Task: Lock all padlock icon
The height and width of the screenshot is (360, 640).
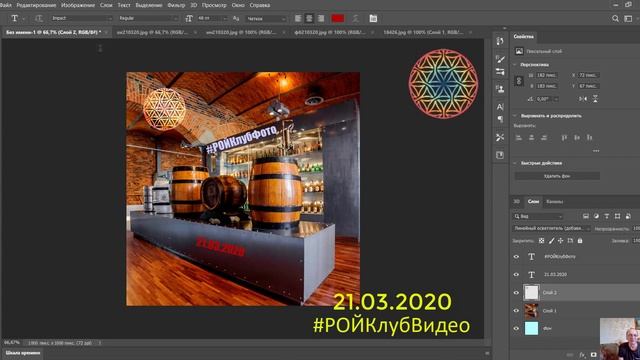Action: [x=580, y=241]
